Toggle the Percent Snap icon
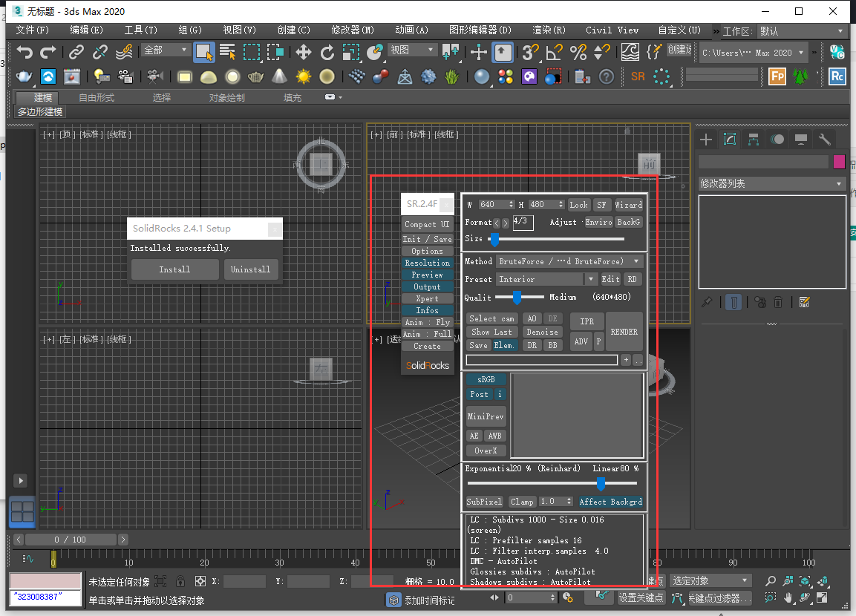The image size is (856, 616). [578, 53]
